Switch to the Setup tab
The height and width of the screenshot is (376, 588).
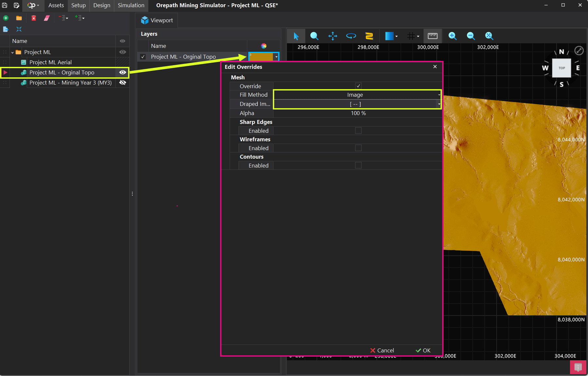[x=79, y=5]
